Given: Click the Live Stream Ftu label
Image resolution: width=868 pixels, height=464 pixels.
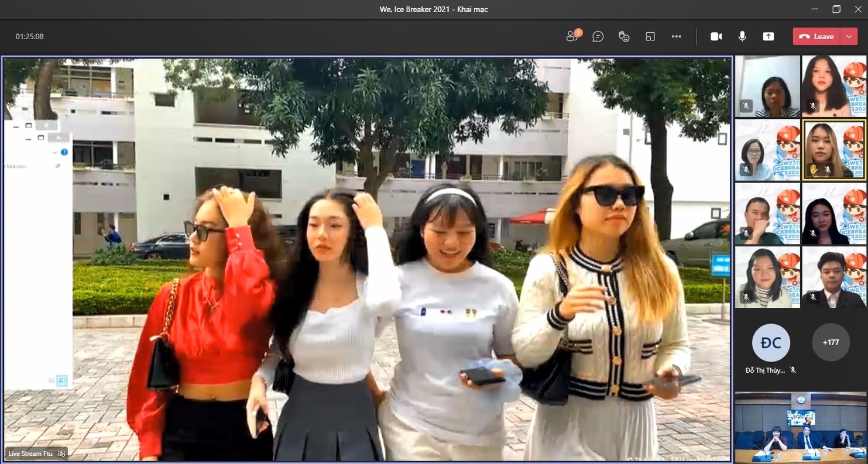Looking at the screenshot, I should coord(30,453).
